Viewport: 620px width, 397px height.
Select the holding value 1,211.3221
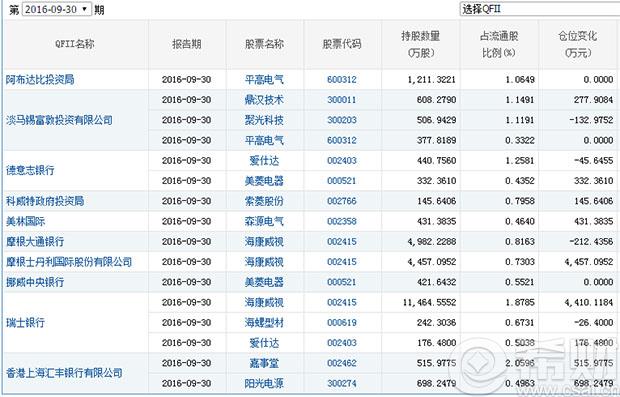tap(432, 79)
